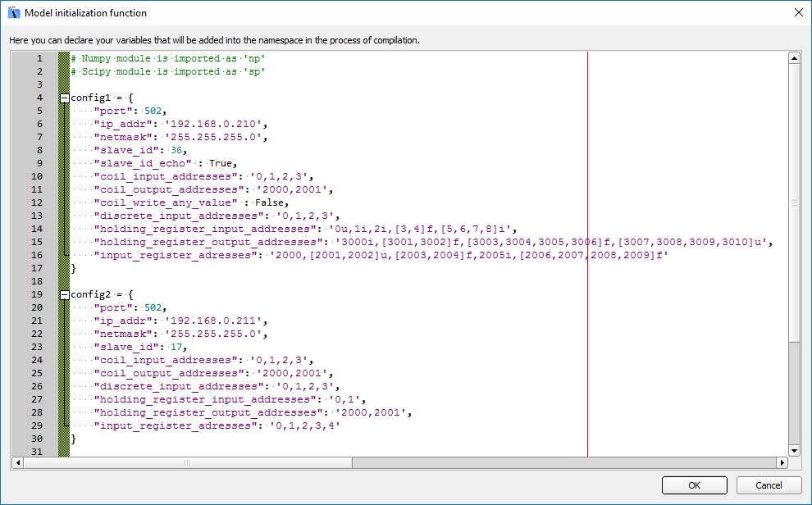
Task: Click the horizontal scrollbar left arrow
Action: (17, 463)
